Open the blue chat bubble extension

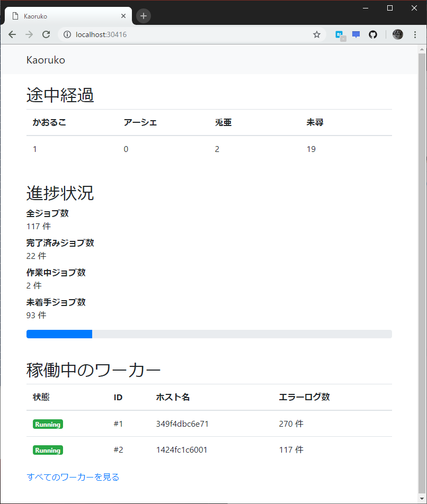[356, 34]
